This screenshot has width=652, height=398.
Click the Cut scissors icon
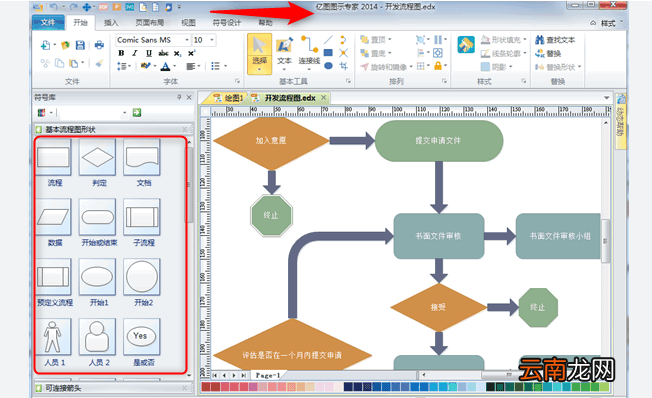[x=45, y=63]
